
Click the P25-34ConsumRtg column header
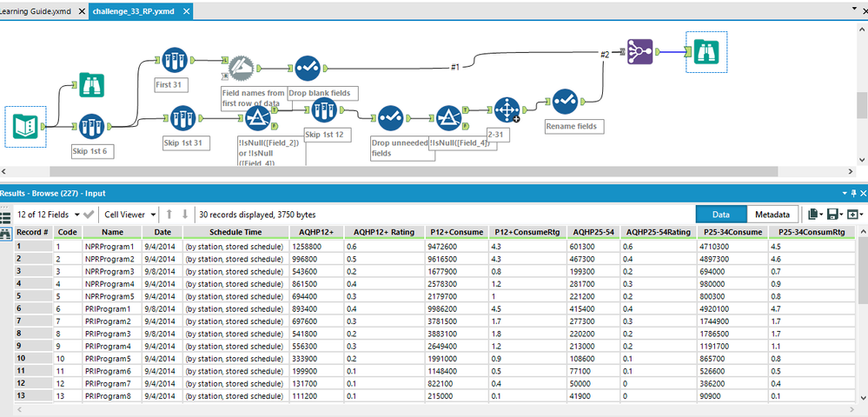point(811,232)
